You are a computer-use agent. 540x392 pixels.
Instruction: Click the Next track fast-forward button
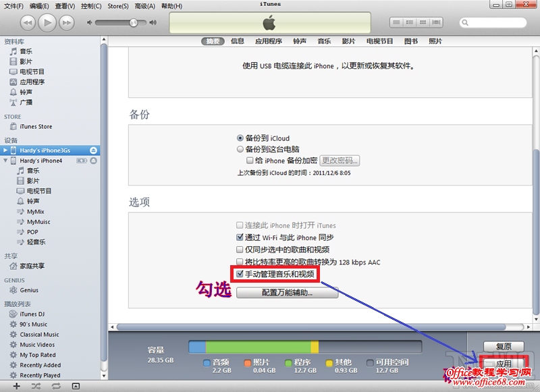pos(67,23)
